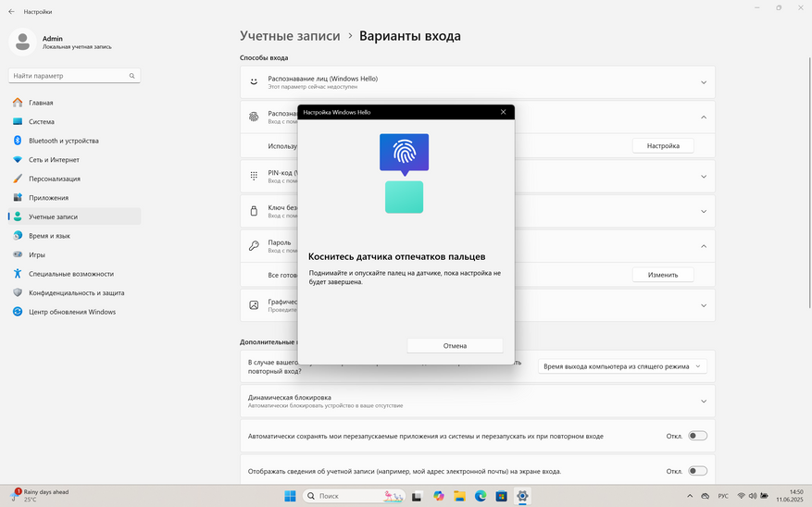
Task: Expand the Ключ безопасности row chevron
Action: tap(704, 211)
